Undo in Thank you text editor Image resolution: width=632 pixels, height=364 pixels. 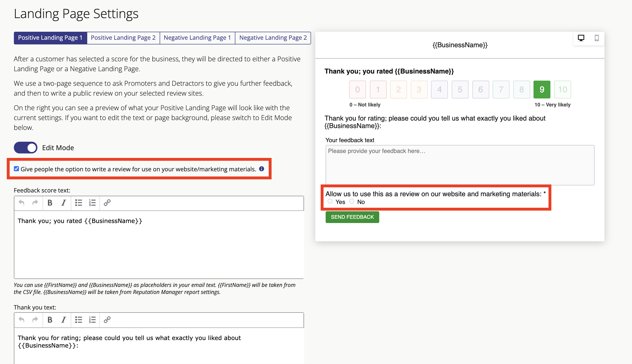click(x=21, y=320)
